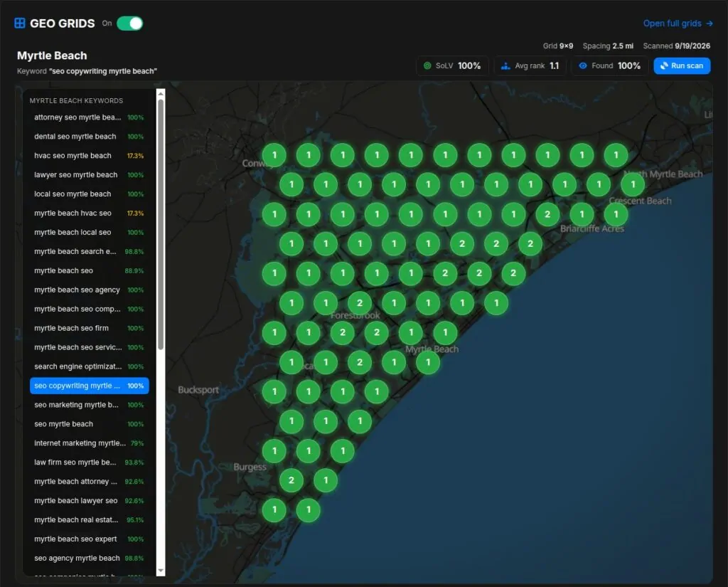The width and height of the screenshot is (728, 587).
Task: Click the Run scan button
Action: point(682,65)
